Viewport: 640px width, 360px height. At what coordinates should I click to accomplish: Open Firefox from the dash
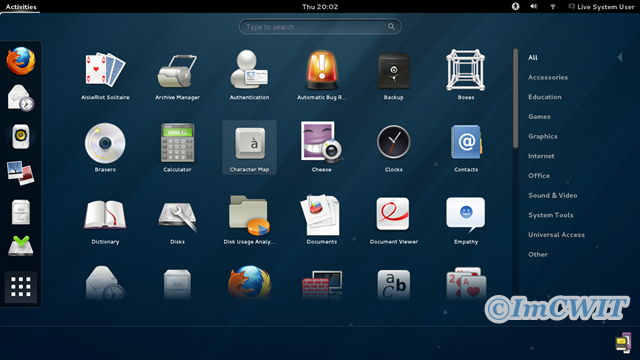click(21, 60)
